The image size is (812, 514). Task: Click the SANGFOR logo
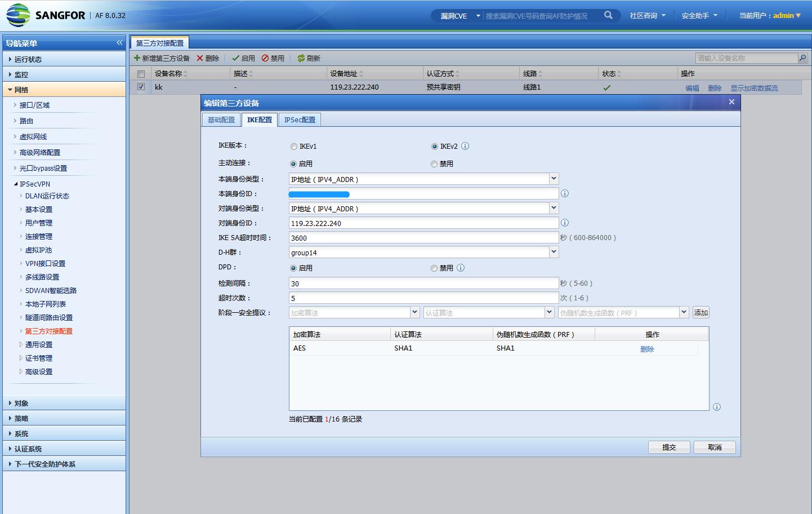point(45,15)
